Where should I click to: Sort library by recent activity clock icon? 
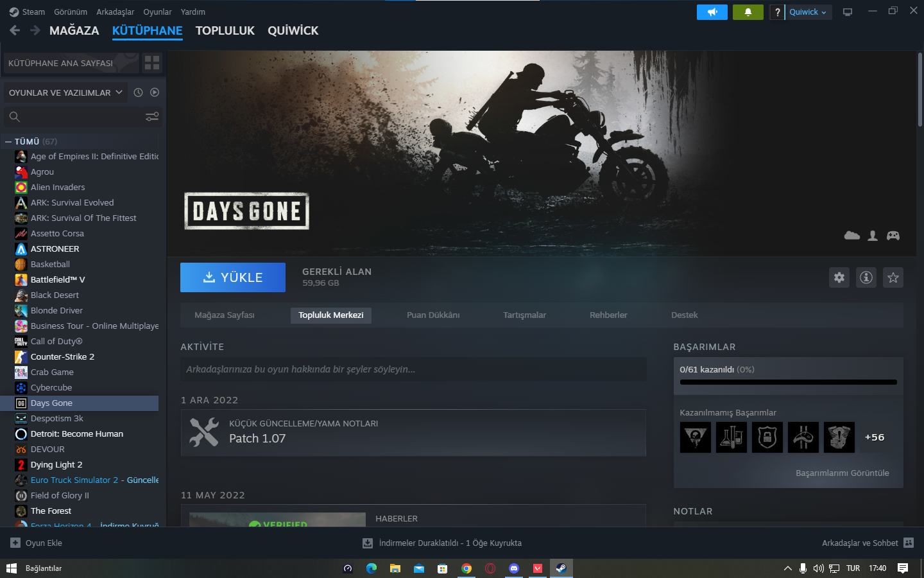138,92
